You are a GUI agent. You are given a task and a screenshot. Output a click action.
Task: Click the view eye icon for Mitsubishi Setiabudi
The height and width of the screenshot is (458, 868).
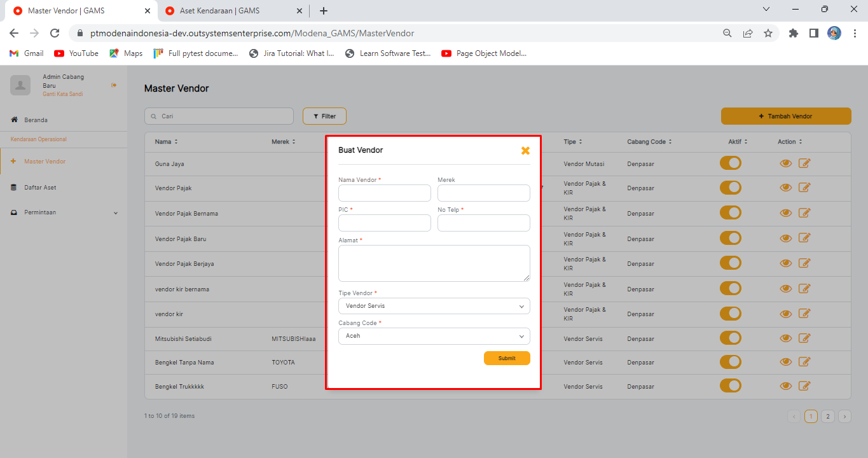click(785, 338)
